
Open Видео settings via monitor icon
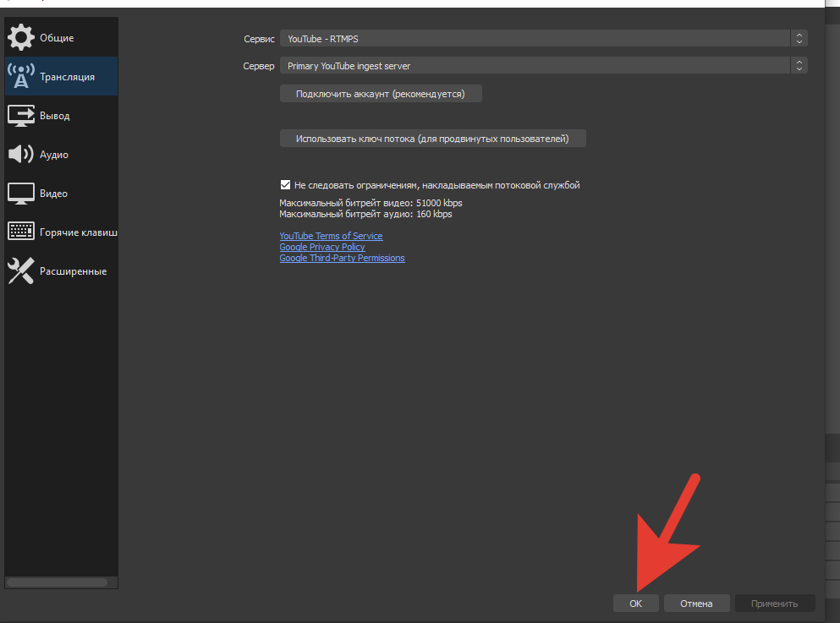(x=20, y=194)
